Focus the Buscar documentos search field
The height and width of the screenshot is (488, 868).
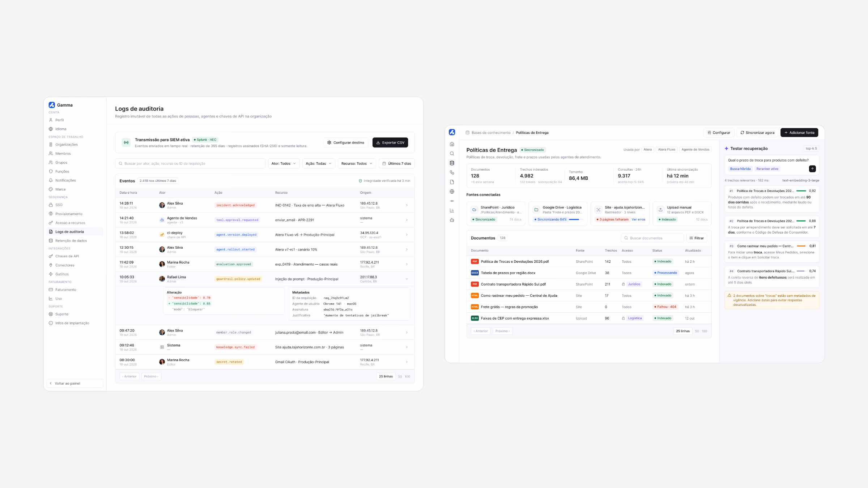pyautogui.click(x=652, y=238)
